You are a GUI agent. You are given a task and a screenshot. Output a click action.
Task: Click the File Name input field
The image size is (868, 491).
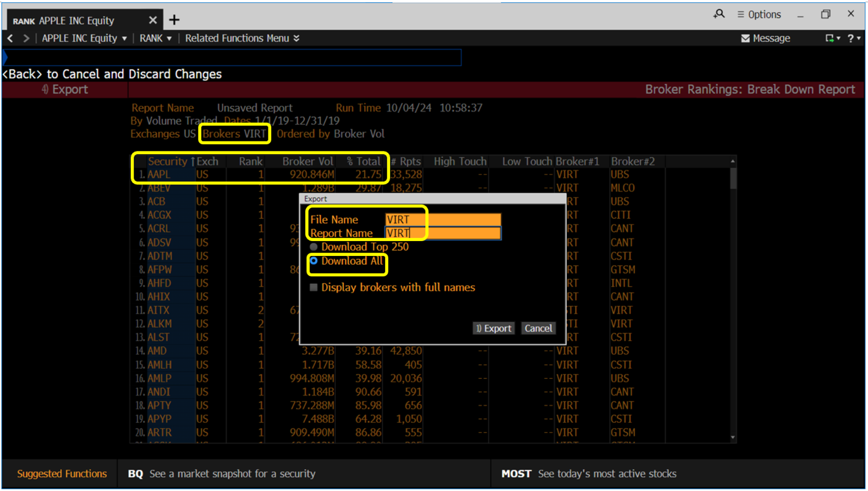[443, 220]
